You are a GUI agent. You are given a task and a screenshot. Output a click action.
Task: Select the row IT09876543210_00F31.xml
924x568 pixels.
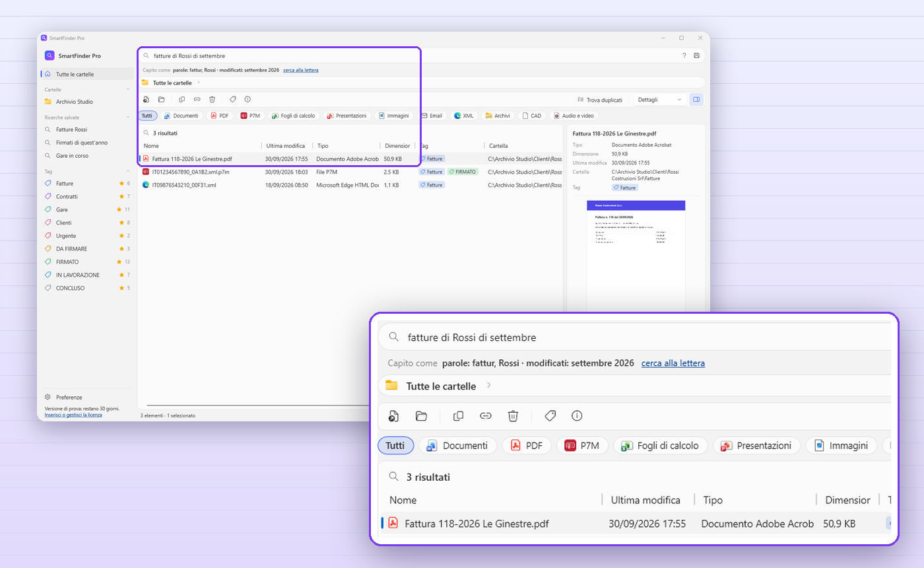point(350,185)
